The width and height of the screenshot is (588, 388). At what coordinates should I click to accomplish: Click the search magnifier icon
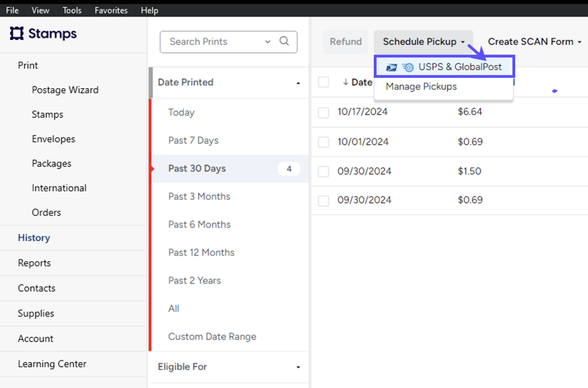[x=284, y=41]
